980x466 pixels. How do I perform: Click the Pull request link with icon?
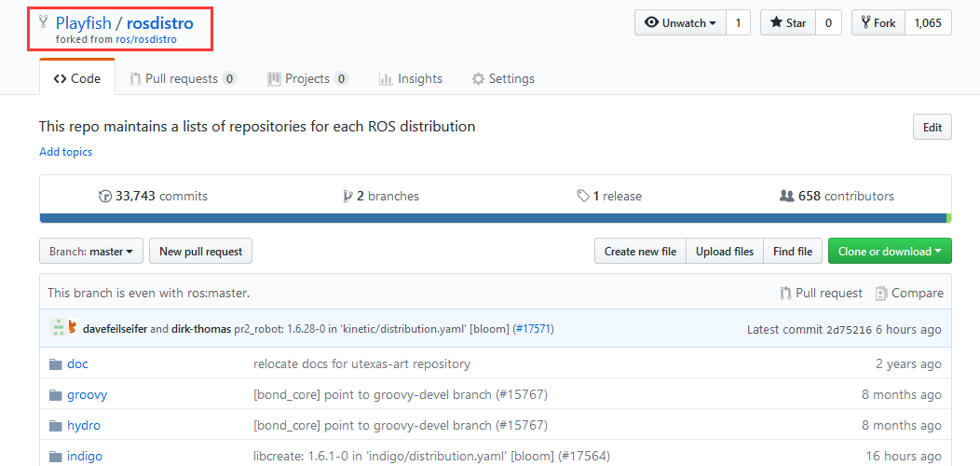(822, 293)
